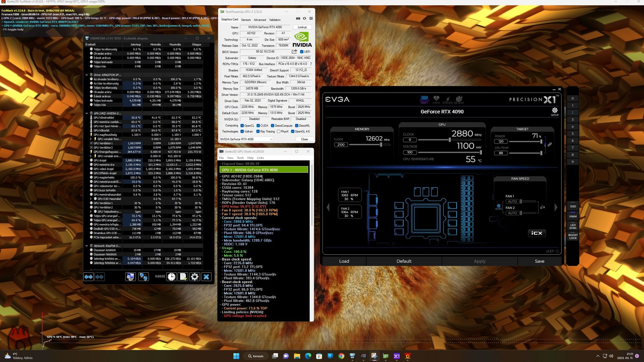Click the HWiNFO log file with plus icon

pyautogui.click(x=183, y=277)
